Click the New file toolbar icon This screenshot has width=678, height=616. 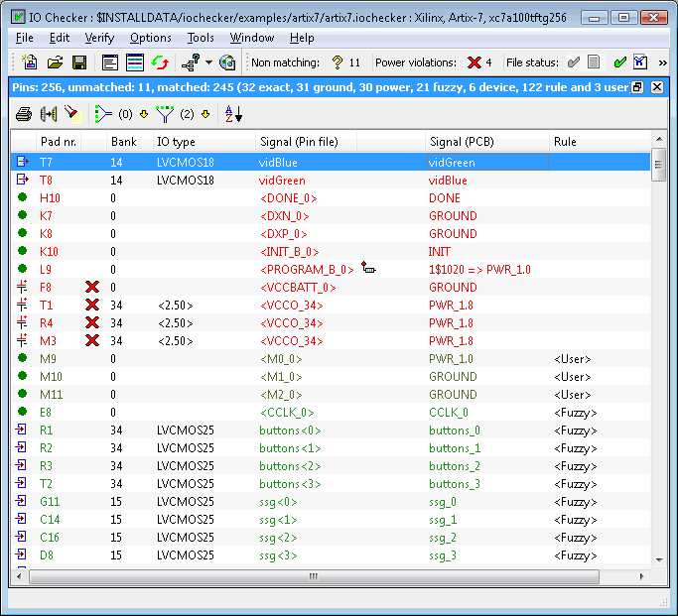(x=30, y=62)
